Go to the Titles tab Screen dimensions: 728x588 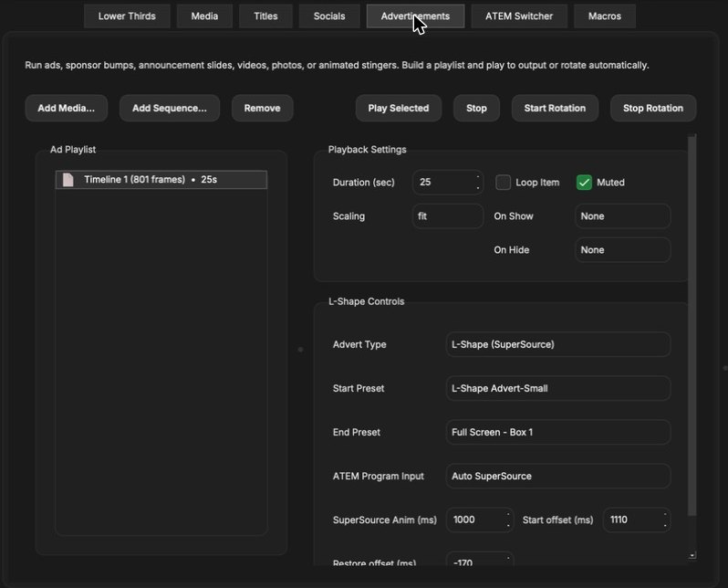265,16
